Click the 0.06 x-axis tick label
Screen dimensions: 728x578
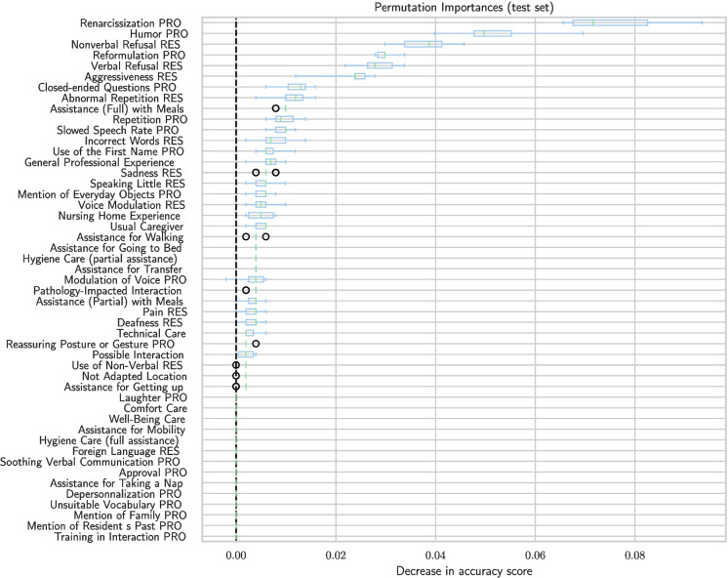pyautogui.click(x=535, y=556)
